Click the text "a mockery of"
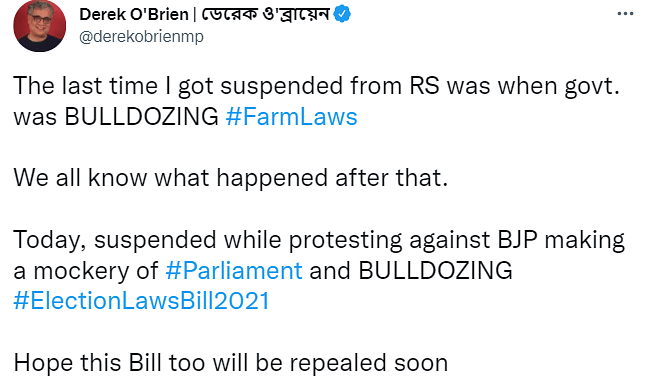This screenshot has width=653, height=381. point(86,271)
